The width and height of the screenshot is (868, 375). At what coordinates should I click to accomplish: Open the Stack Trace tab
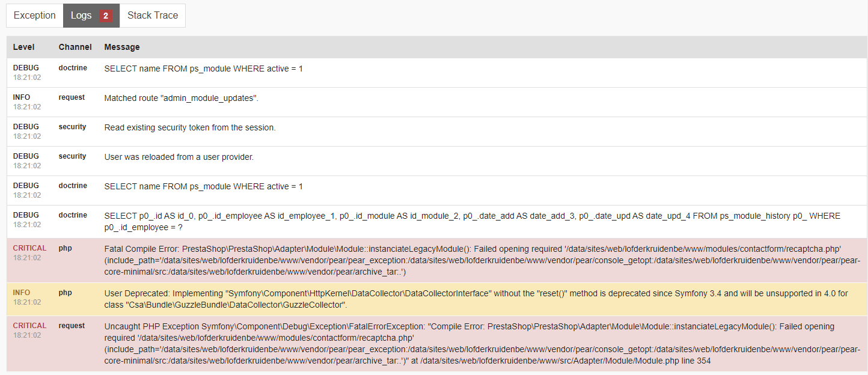pyautogui.click(x=153, y=16)
